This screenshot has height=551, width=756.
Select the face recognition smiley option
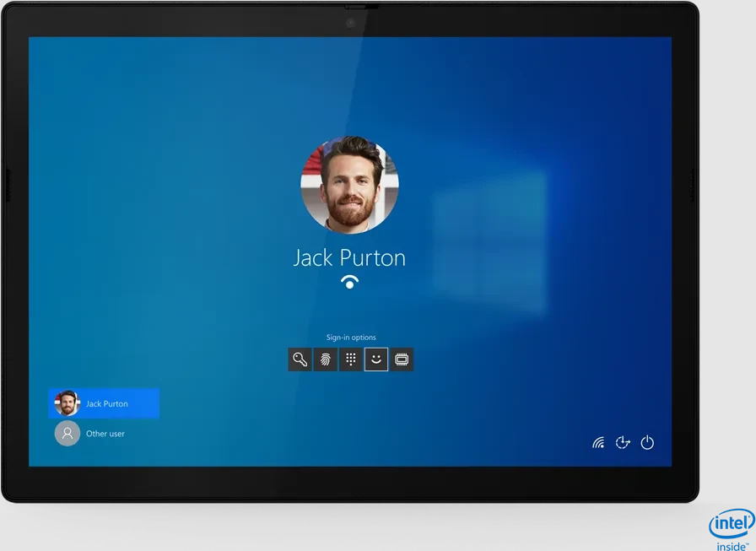coord(376,359)
